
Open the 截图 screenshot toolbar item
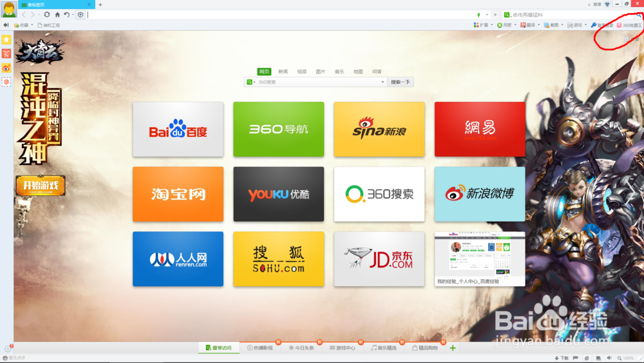click(x=551, y=25)
